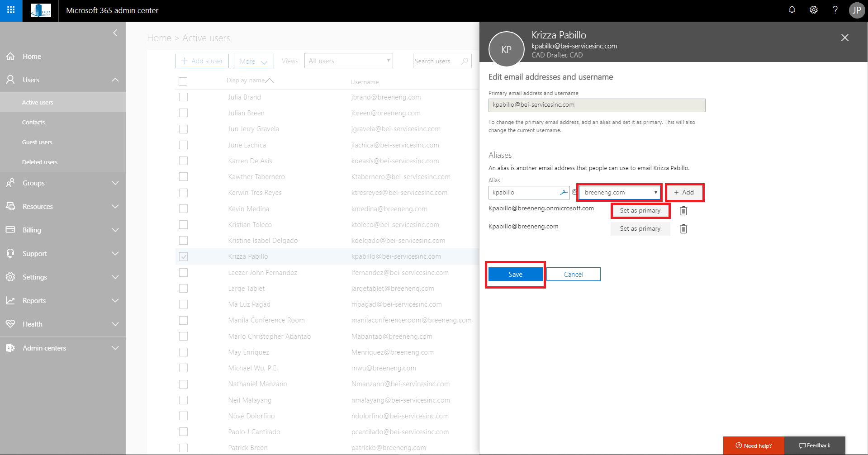Expand the Resources section chevron
Screen dimensions: 868x455
coord(115,206)
